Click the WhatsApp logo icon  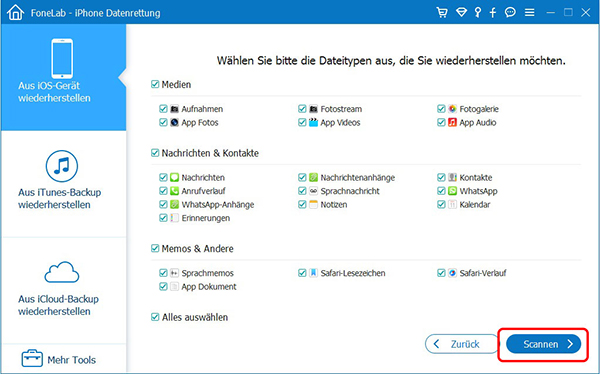pyautogui.click(x=452, y=191)
